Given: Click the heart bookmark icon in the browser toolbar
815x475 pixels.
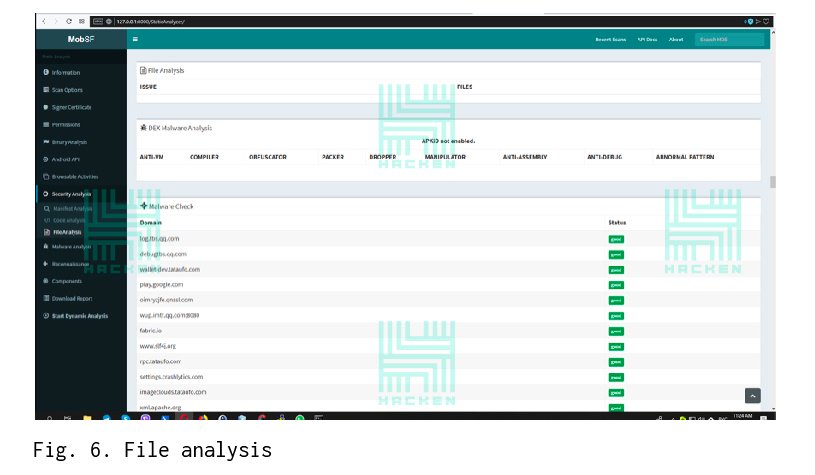Looking at the screenshot, I should click(x=766, y=21).
